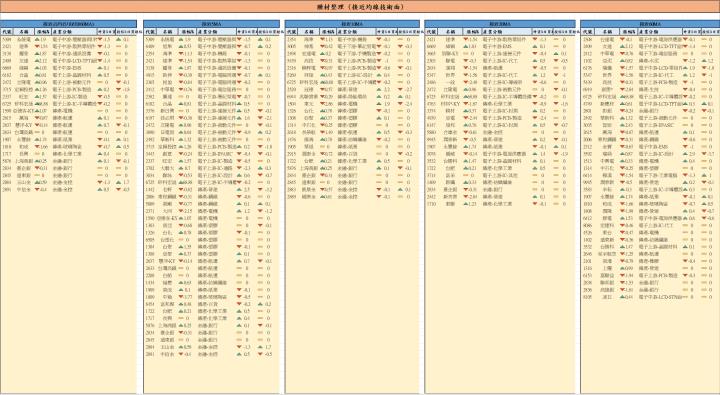
Task: Select 華新科 name cell in rightmost table
Action: pyautogui.click(x=607, y=118)
